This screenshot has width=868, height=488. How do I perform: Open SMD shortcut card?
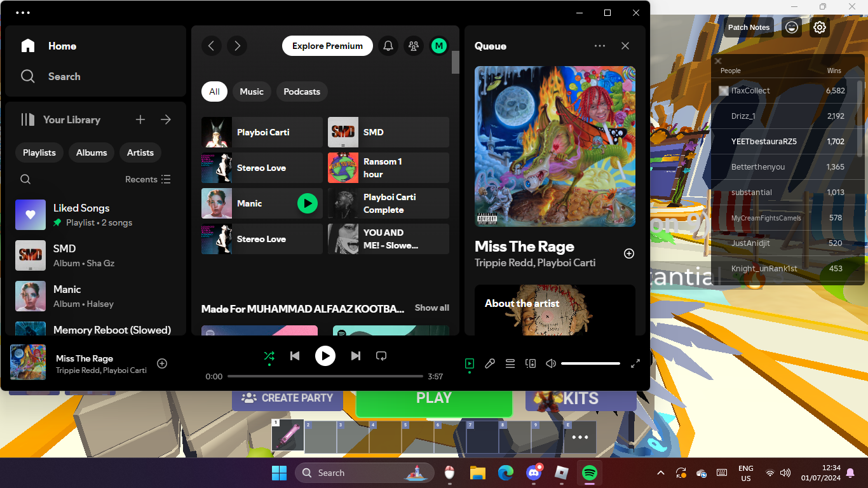[388, 132]
